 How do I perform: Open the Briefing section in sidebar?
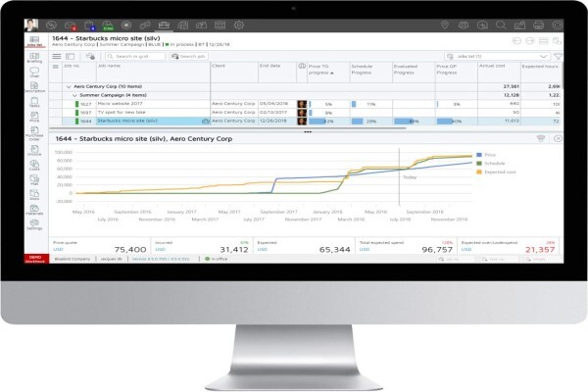(x=34, y=58)
